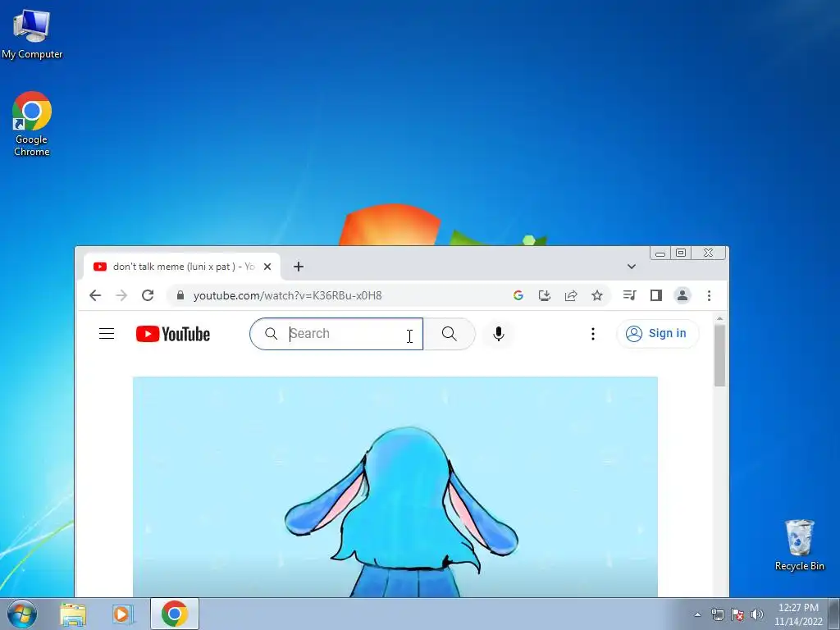
Task: Open Action Center flag tray icon
Action: [737, 614]
